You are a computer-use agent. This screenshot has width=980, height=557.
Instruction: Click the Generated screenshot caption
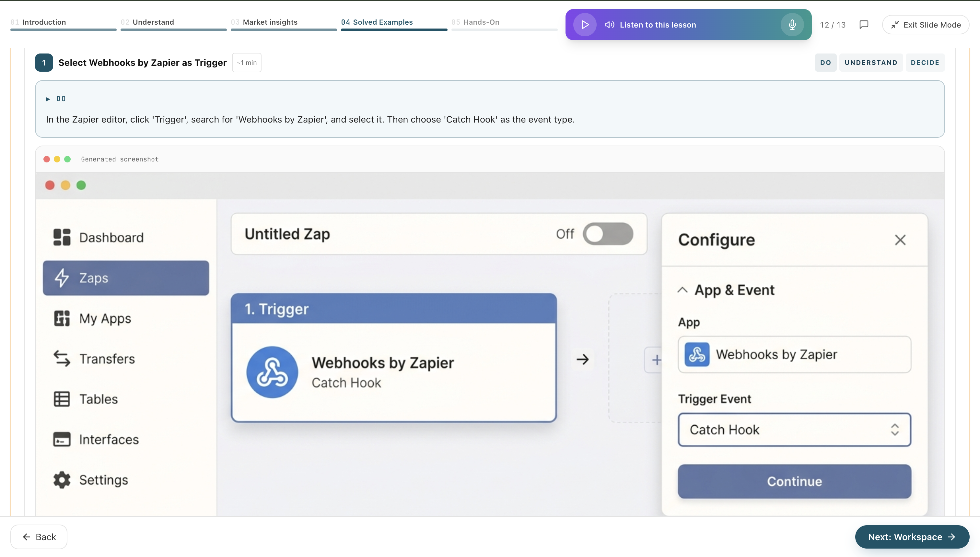coord(120,159)
